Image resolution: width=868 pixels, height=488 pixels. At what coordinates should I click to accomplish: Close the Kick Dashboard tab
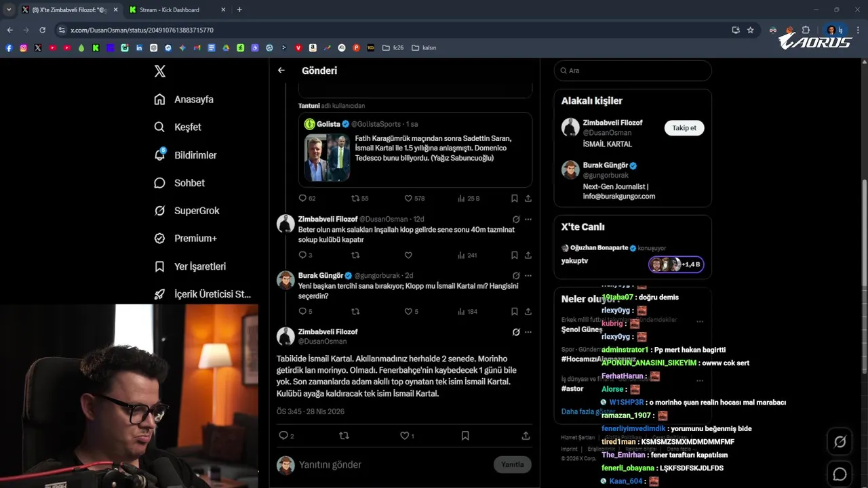(x=223, y=9)
